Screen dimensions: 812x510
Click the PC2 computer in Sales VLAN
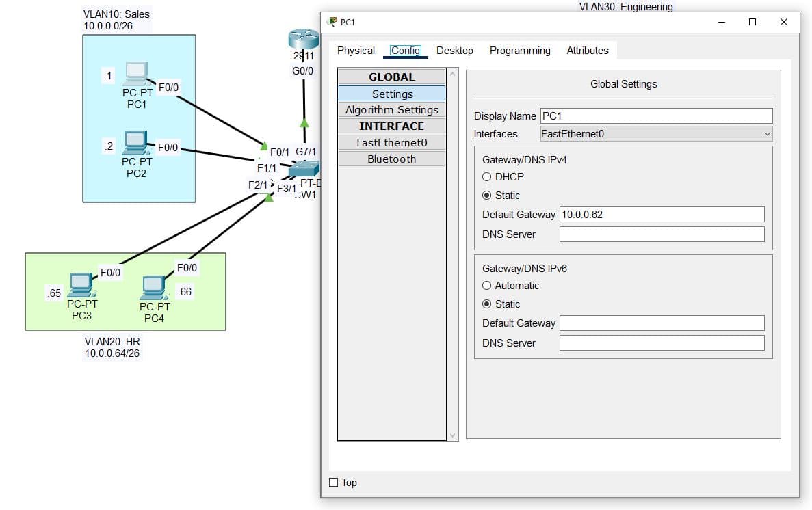[x=135, y=143]
